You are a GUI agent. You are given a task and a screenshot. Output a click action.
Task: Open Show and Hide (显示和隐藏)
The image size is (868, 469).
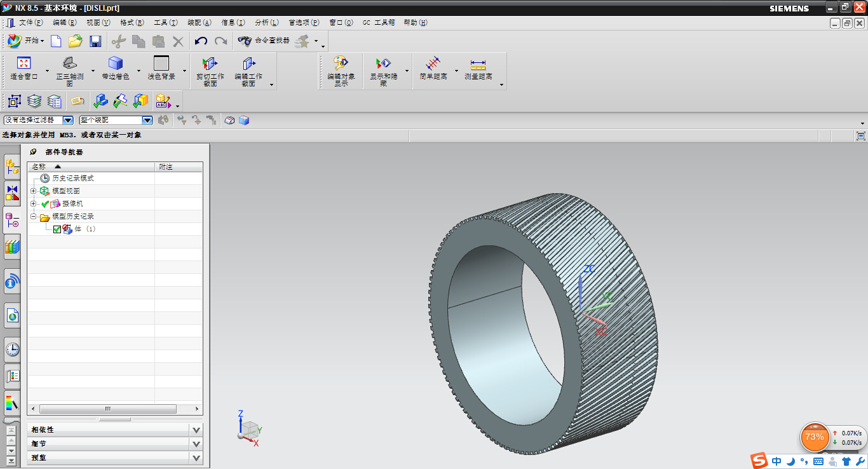384,71
